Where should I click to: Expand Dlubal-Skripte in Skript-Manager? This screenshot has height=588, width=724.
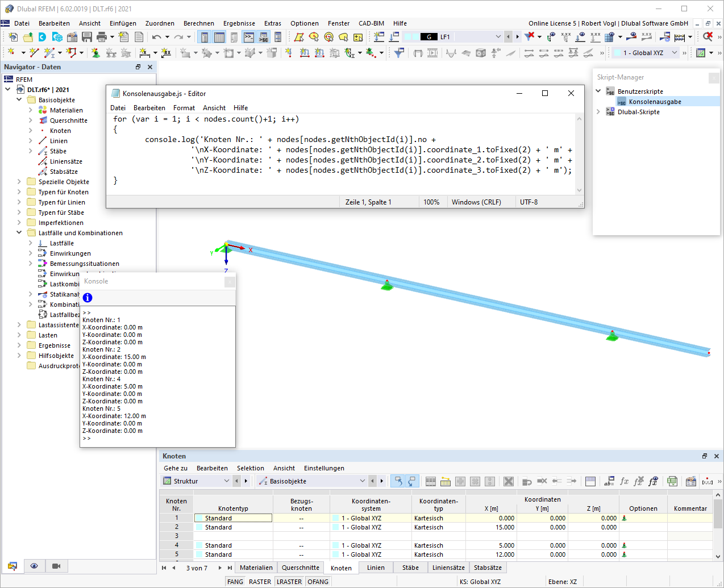coord(598,112)
